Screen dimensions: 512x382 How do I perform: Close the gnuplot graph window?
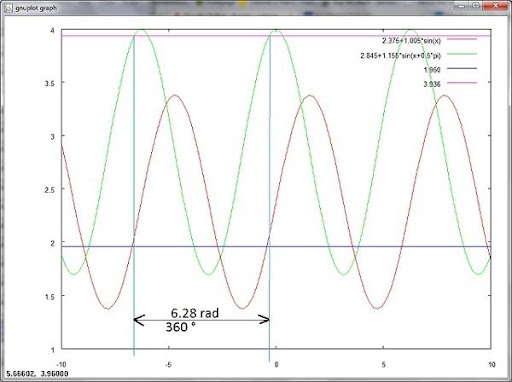496,6
